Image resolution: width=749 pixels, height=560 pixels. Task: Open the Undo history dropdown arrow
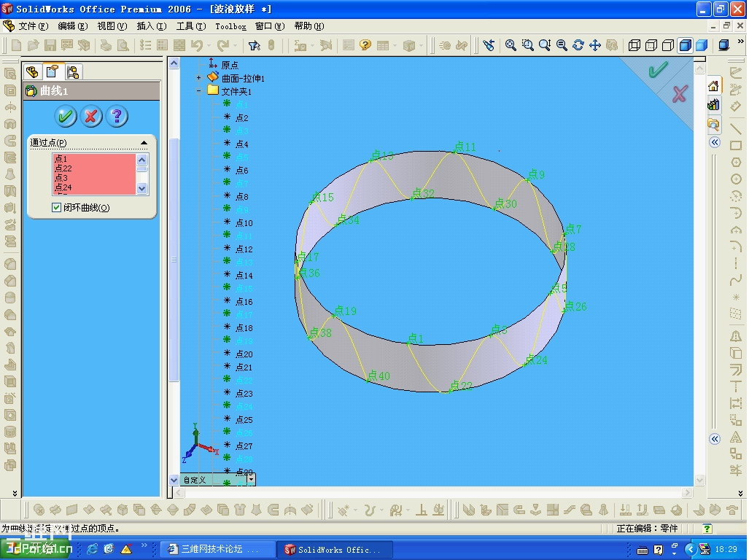coord(209,45)
